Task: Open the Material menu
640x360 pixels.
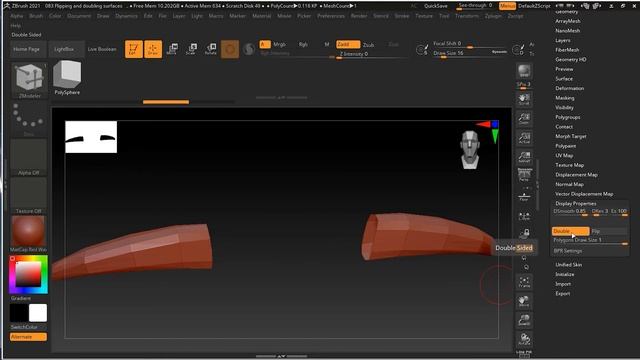Action: (x=261, y=16)
